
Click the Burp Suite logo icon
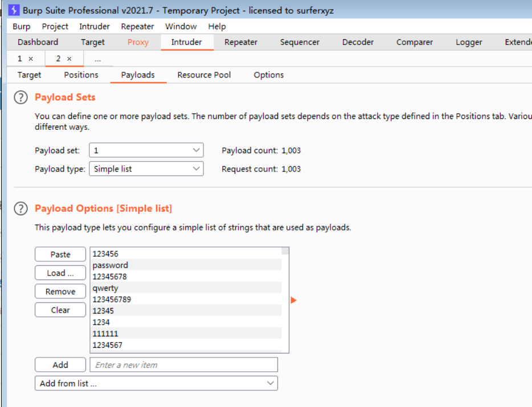[14, 10]
